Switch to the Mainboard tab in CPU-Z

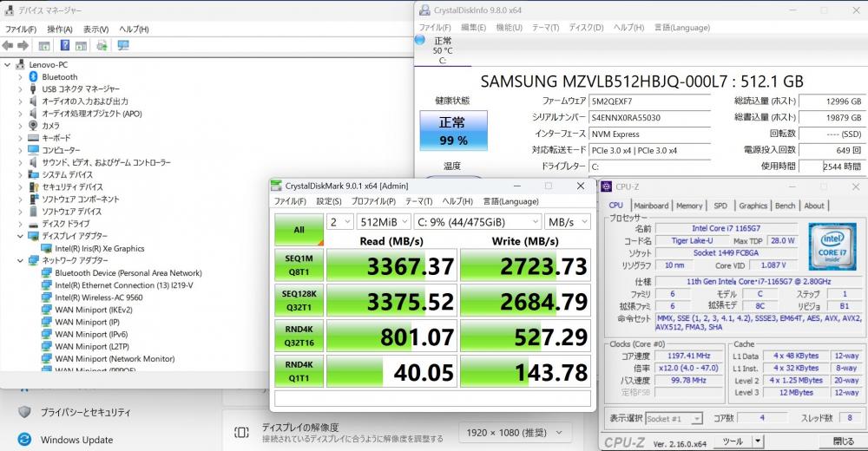[651, 206]
